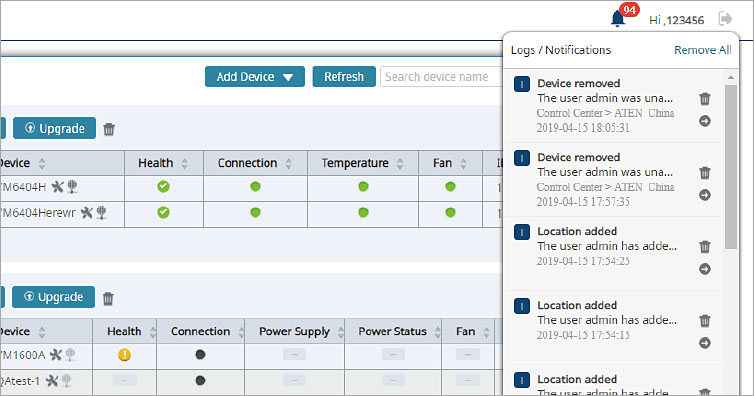
Task: Click the yellow health warning for VM1600A
Action: tap(125, 355)
